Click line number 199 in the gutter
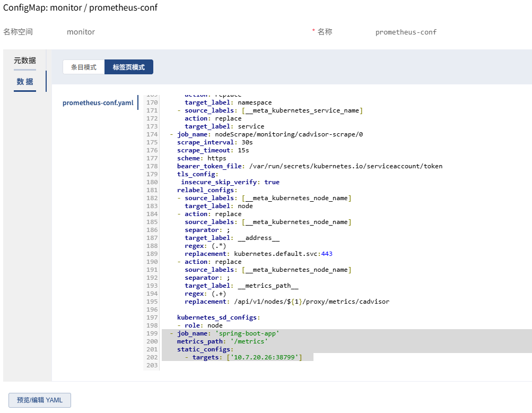 (152, 333)
